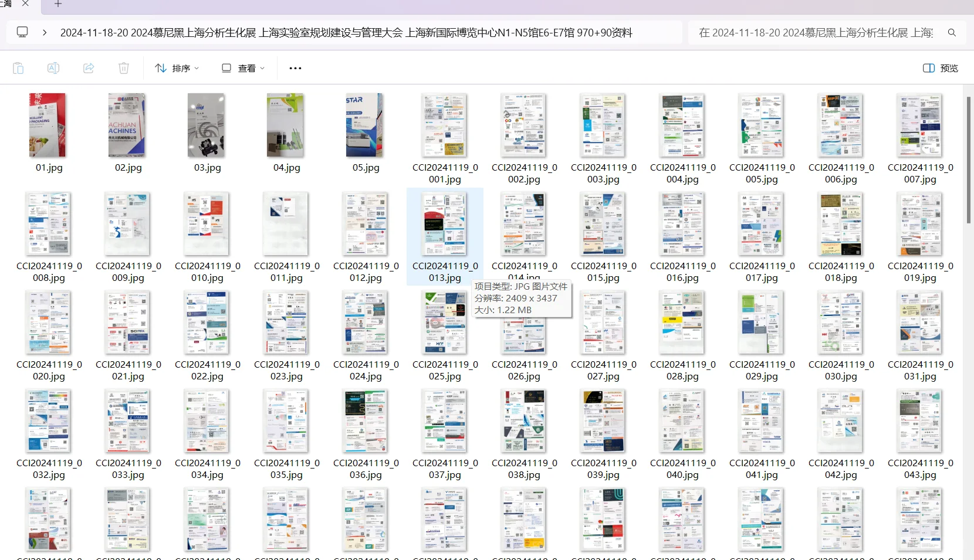Click the delete trash icon
The image size is (974, 560).
(124, 68)
